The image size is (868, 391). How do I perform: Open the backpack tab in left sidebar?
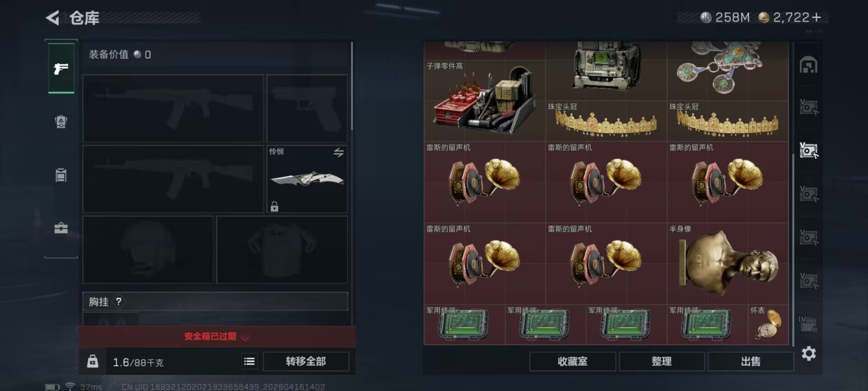[x=61, y=121]
